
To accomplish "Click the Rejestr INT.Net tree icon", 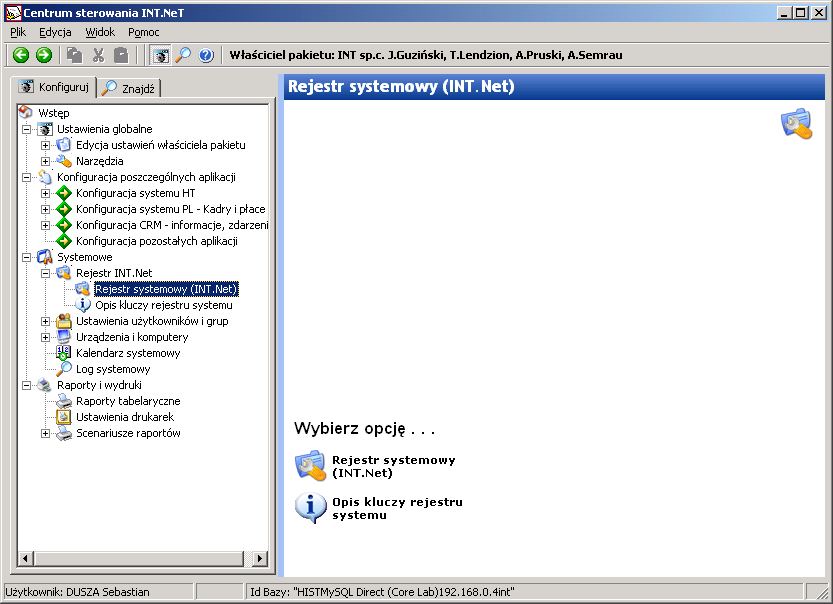I will tap(64, 273).
